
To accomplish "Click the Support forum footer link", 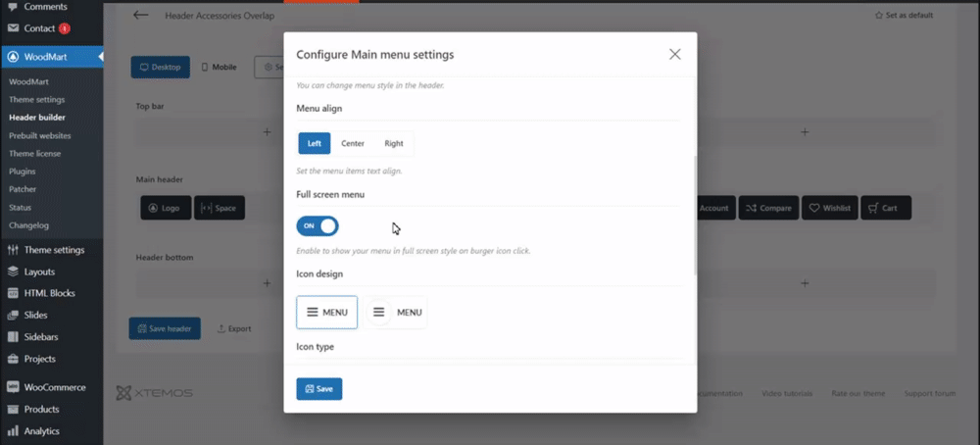I will coord(930,393).
